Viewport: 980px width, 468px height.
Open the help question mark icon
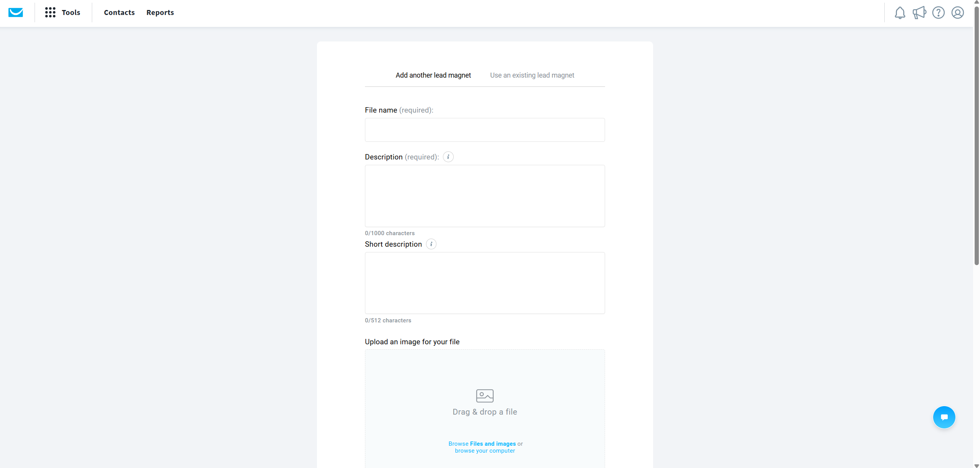coord(938,12)
